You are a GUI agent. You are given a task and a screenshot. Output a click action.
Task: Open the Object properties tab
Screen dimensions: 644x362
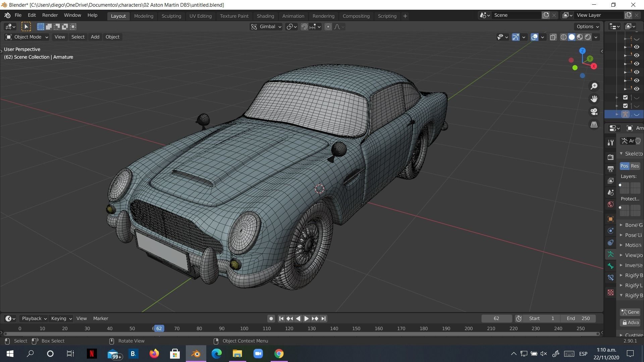point(610,219)
